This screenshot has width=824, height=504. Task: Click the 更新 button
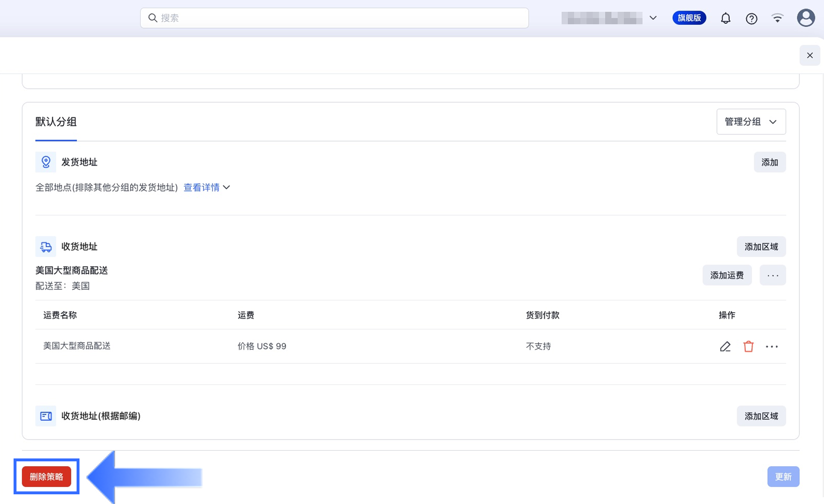click(x=783, y=477)
